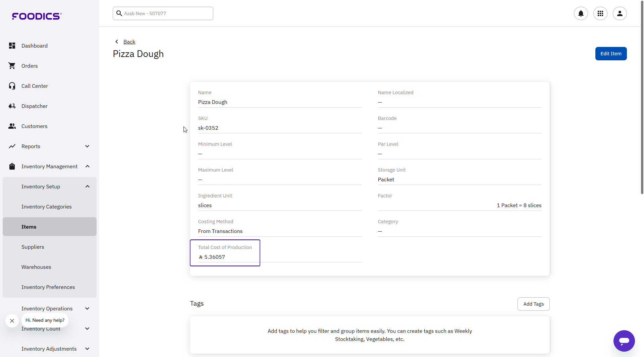The image size is (644, 357).
Task: Click the Foodics logo
Action: (37, 16)
